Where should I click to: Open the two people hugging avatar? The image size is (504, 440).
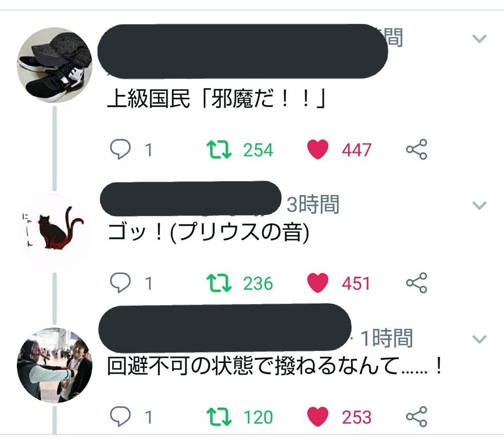[x=55, y=365]
